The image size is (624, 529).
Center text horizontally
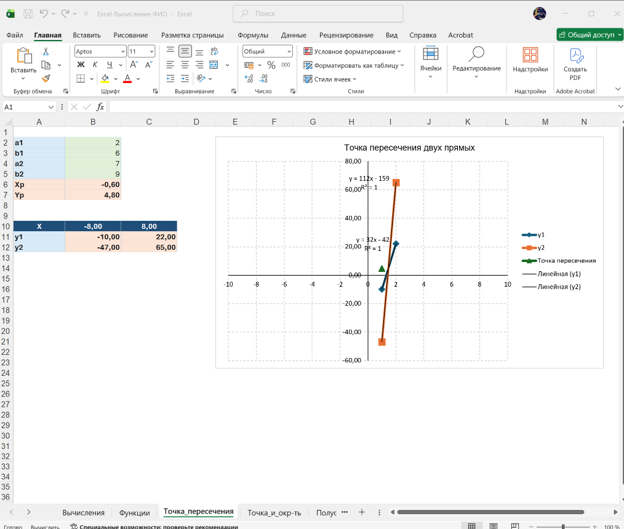pos(185,65)
